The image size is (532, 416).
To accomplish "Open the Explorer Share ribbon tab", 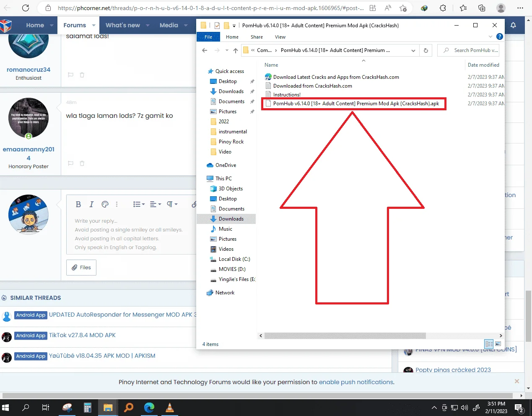I will [257, 37].
